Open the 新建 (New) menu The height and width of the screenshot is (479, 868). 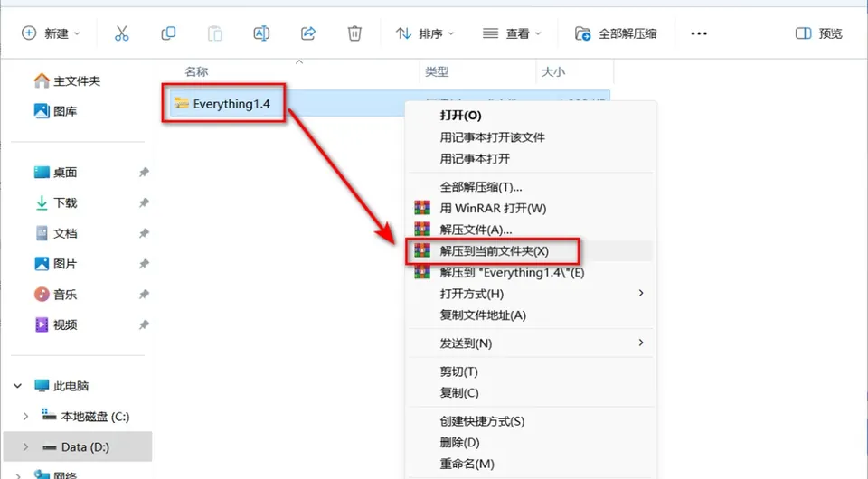coord(51,33)
